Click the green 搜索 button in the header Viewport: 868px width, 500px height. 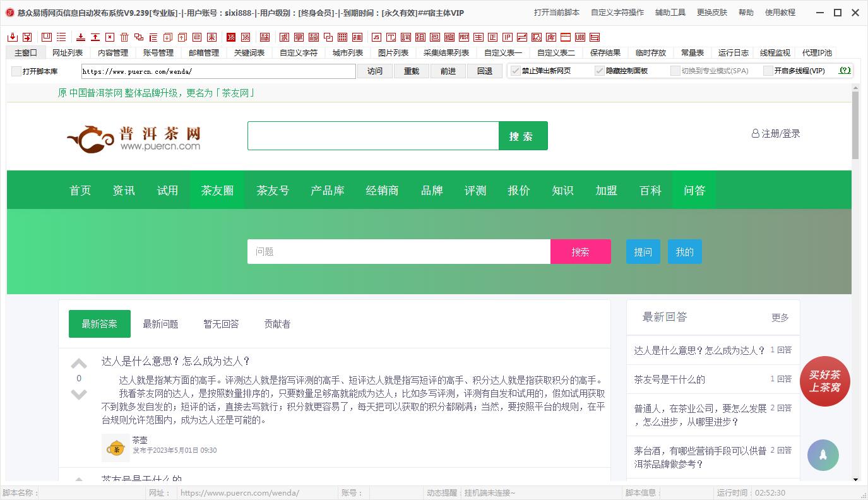click(523, 136)
